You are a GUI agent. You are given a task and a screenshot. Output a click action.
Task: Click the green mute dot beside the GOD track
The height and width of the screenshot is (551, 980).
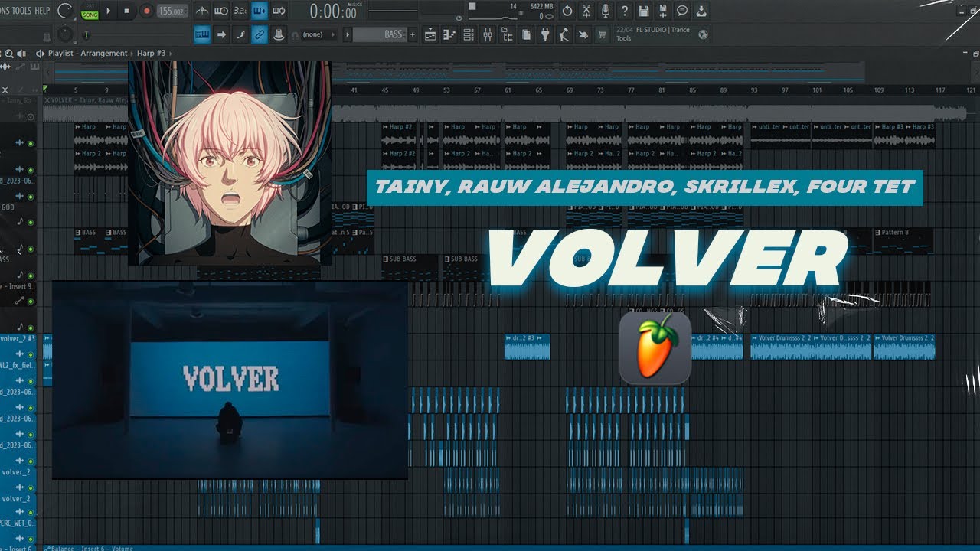pos(31,221)
